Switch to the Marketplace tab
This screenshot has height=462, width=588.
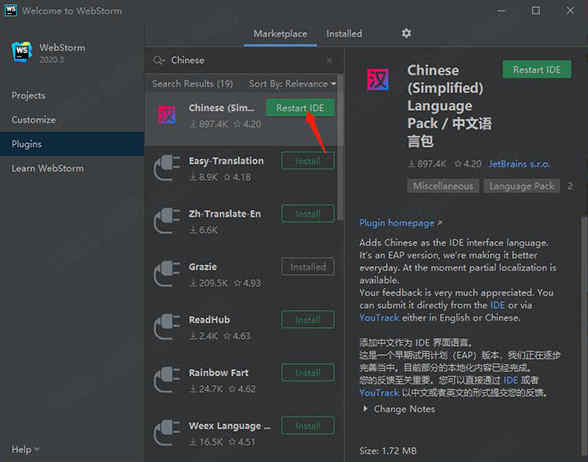point(280,34)
